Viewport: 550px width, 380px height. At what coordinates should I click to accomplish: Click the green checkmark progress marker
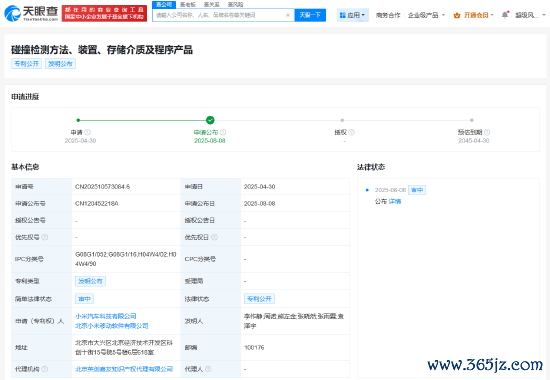[x=210, y=120]
